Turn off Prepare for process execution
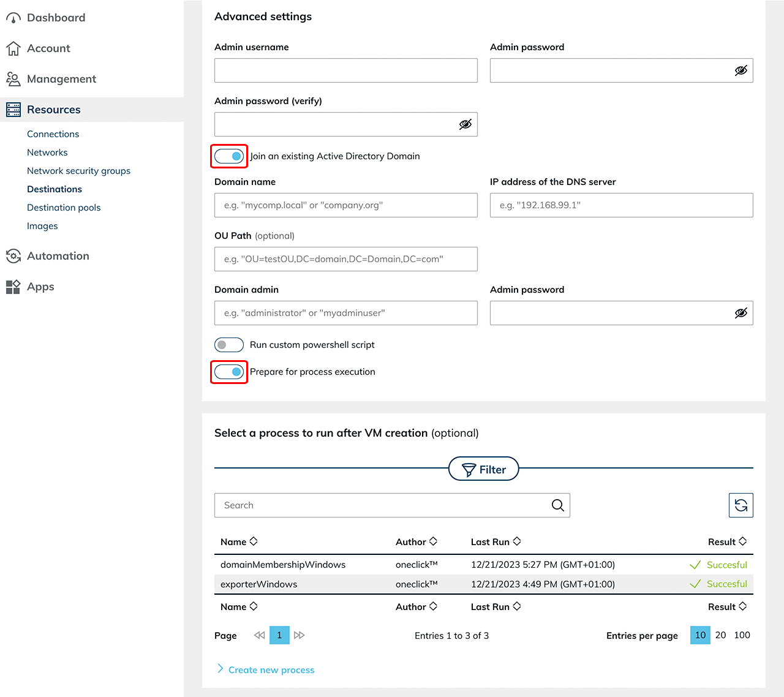Screen dimensions: 784x697 [x=229, y=372]
